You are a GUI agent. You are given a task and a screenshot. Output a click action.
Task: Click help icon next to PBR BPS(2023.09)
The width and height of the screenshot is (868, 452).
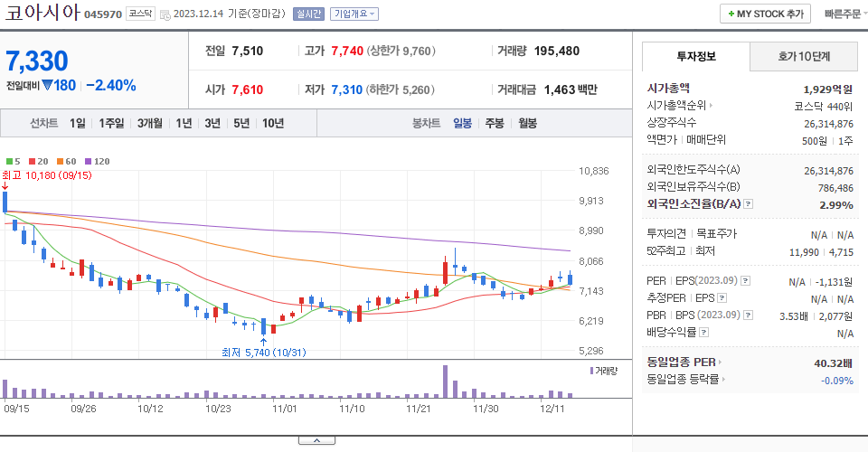pos(748,315)
